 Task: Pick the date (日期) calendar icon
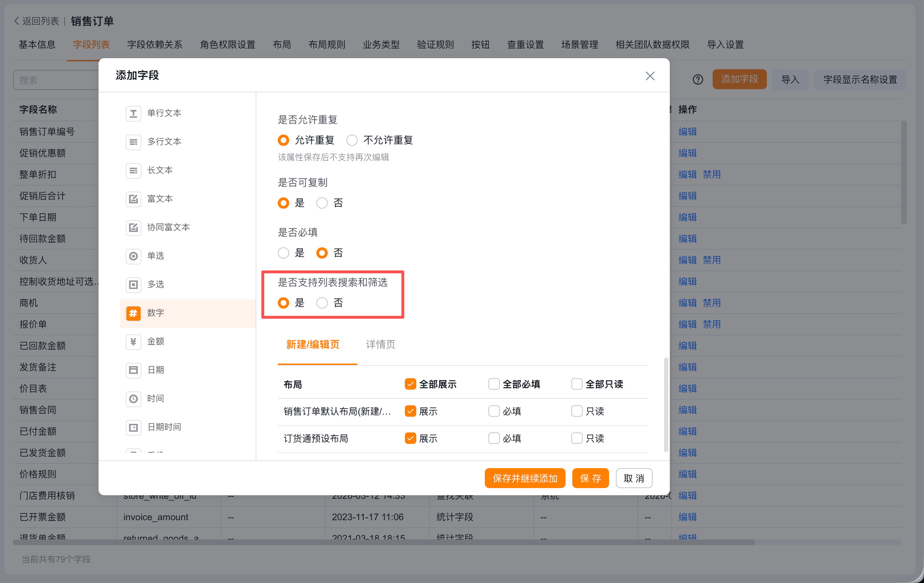pos(133,370)
